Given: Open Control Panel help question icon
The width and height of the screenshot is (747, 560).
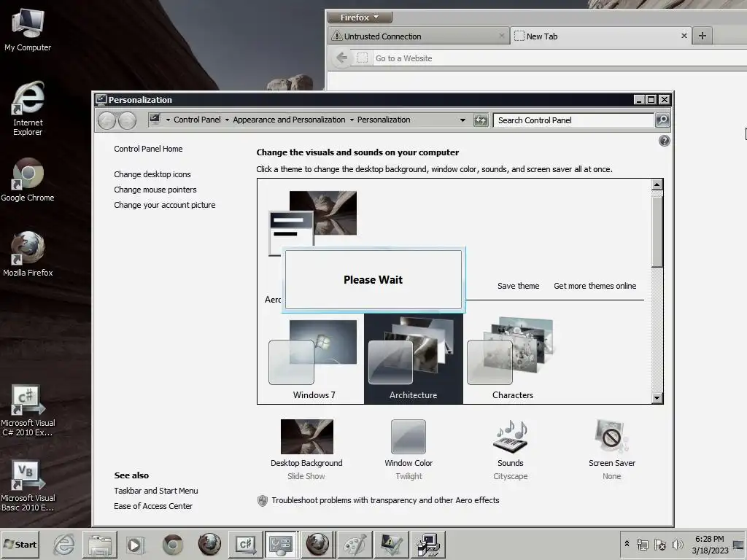Looking at the screenshot, I should (x=664, y=141).
